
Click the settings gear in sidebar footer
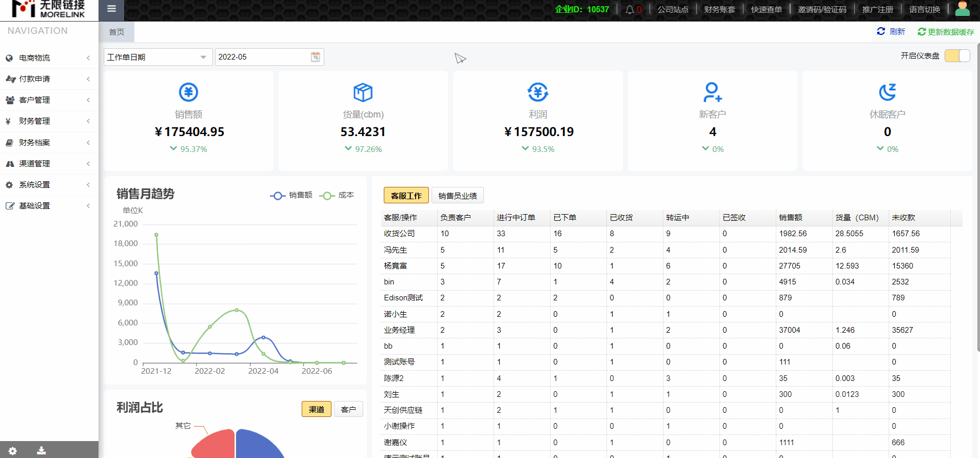pos(13,451)
